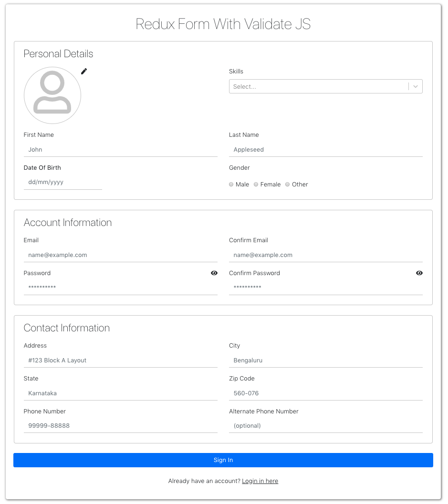The height and width of the screenshot is (504, 448).
Task: Click the Already have an account text
Action: pos(204,481)
